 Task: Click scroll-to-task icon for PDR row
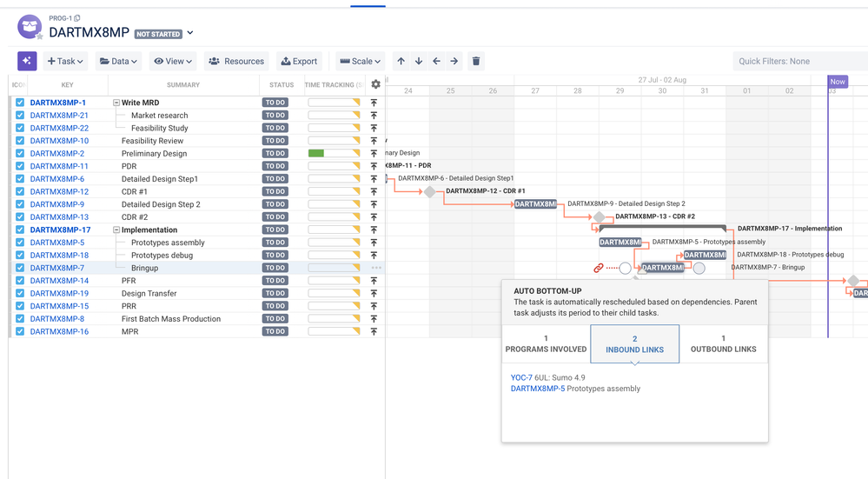point(374,166)
